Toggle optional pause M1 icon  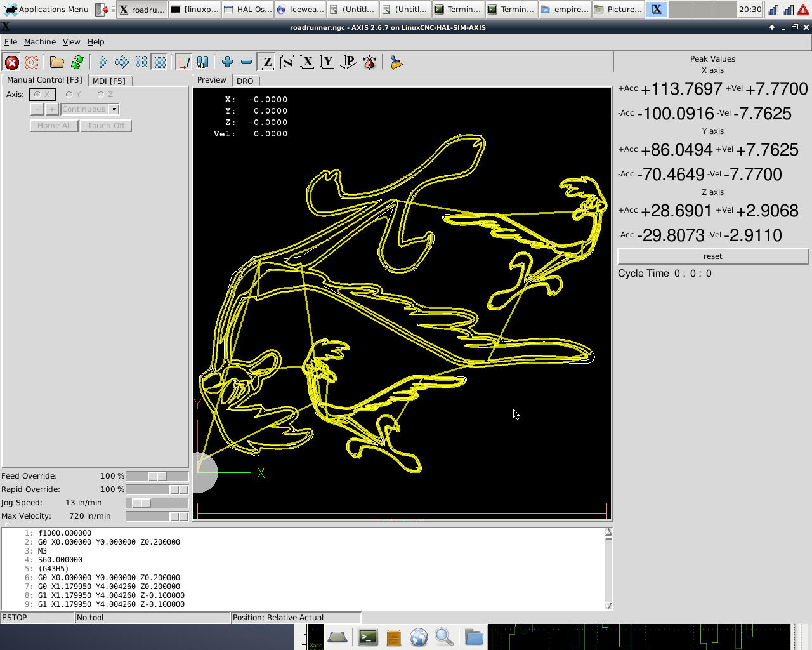(202, 62)
